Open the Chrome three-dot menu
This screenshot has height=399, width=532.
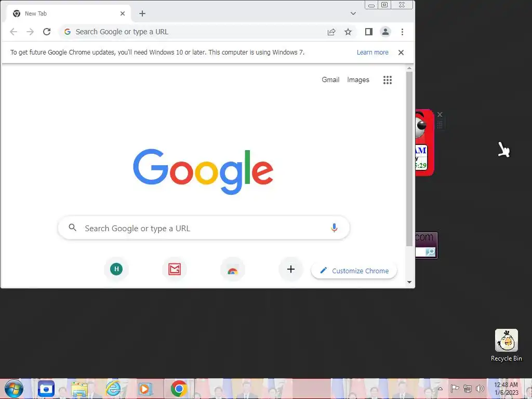click(x=403, y=32)
